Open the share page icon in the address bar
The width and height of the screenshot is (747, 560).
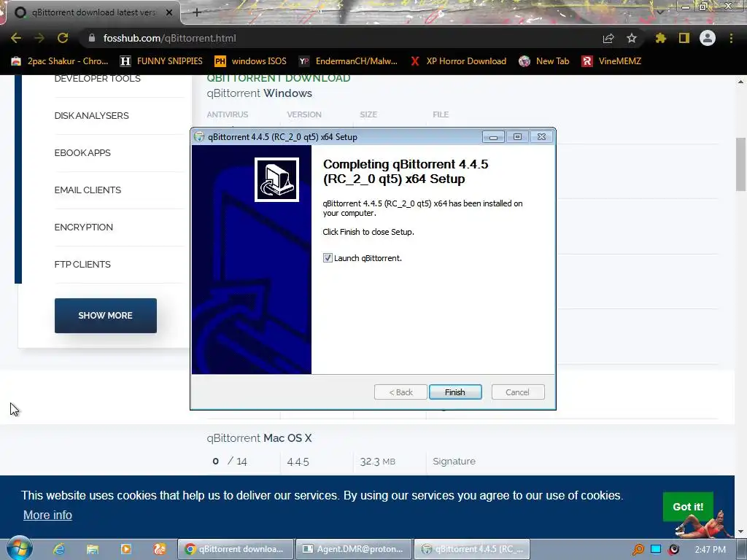pyautogui.click(x=608, y=38)
